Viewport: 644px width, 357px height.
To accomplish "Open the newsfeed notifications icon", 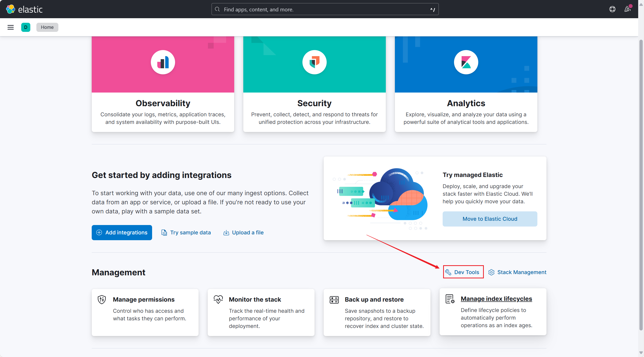I will click(627, 9).
